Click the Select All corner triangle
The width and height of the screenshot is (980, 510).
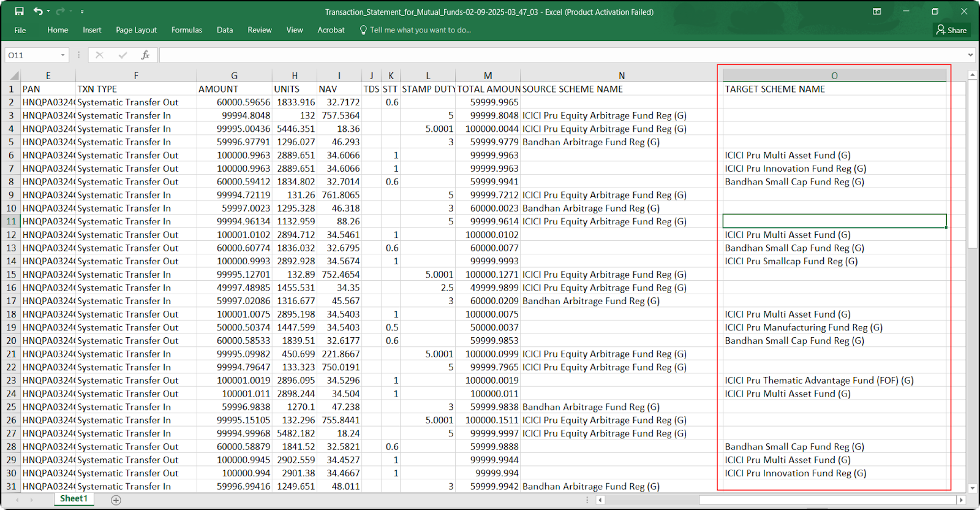point(13,75)
